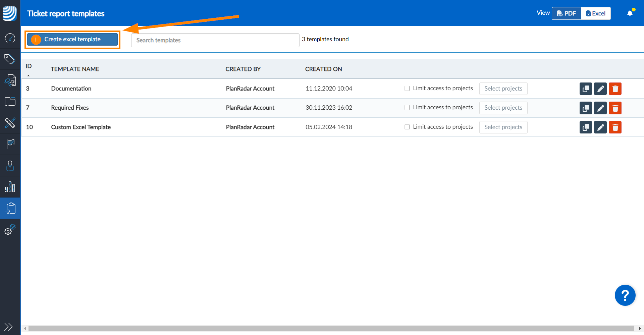Click the notification bell with yellow badge

tap(630, 12)
